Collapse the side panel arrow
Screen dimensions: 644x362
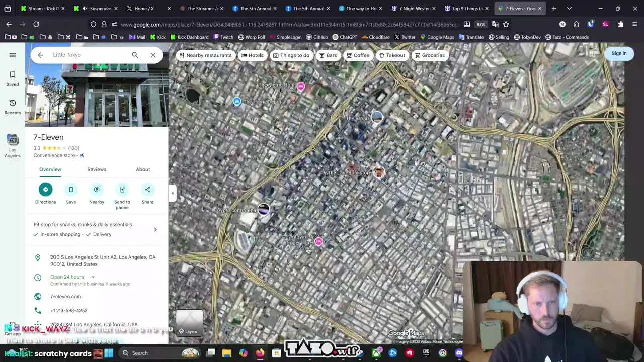(x=173, y=193)
